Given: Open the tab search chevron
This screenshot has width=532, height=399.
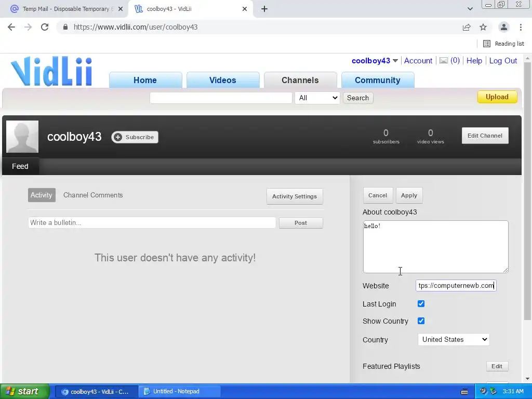Looking at the screenshot, I should [470, 9].
